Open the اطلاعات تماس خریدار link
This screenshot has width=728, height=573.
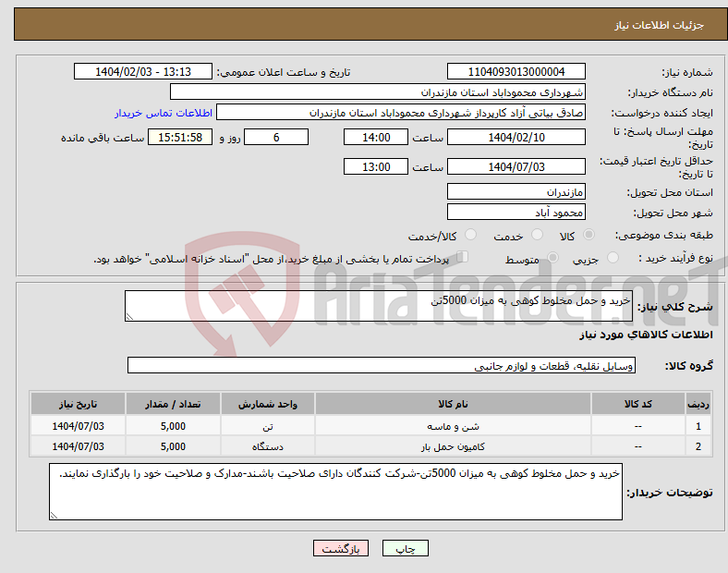164,113
